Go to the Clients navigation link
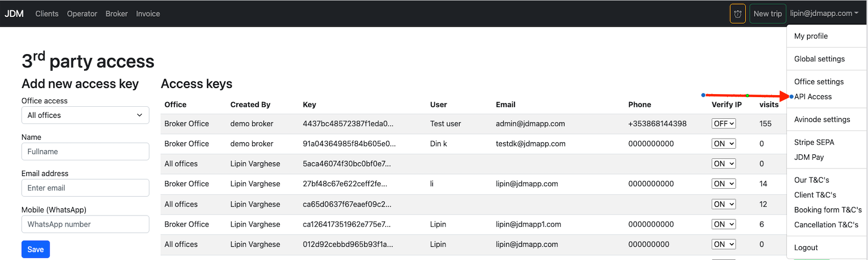This screenshot has width=868, height=260. click(x=47, y=14)
